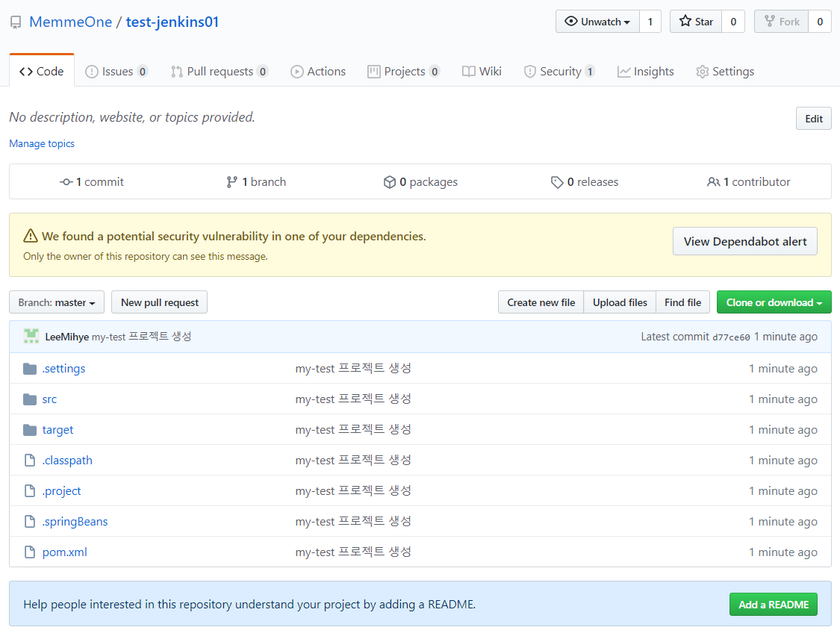The width and height of the screenshot is (840, 633).
Task: Click the Projects board icon
Action: tap(374, 71)
